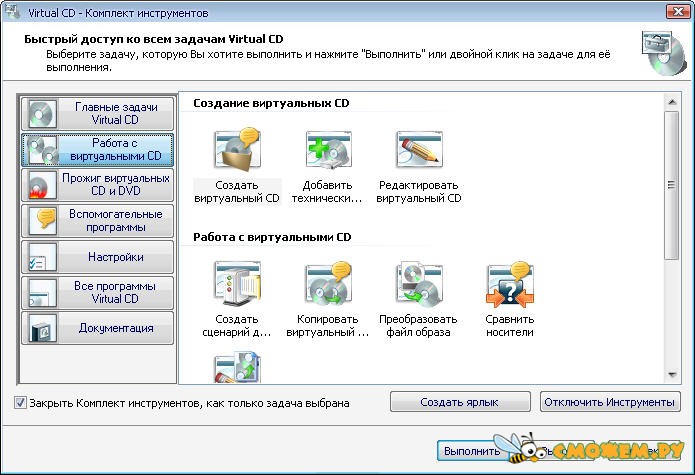Click the Сравнить носители label text

tap(510, 326)
